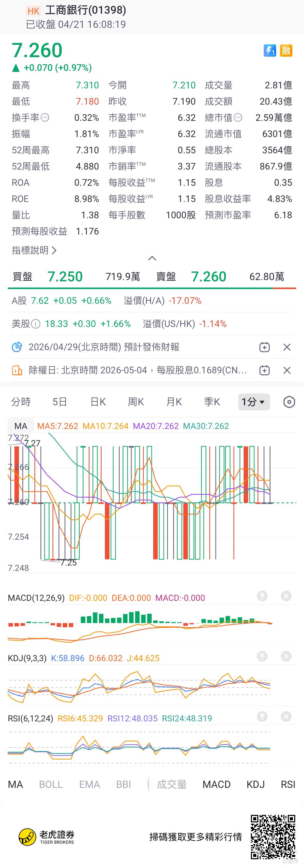Switch to 分時 chart tab
Image resolution: width=304 pixels, height=868 pixels.
coord(21,402)
